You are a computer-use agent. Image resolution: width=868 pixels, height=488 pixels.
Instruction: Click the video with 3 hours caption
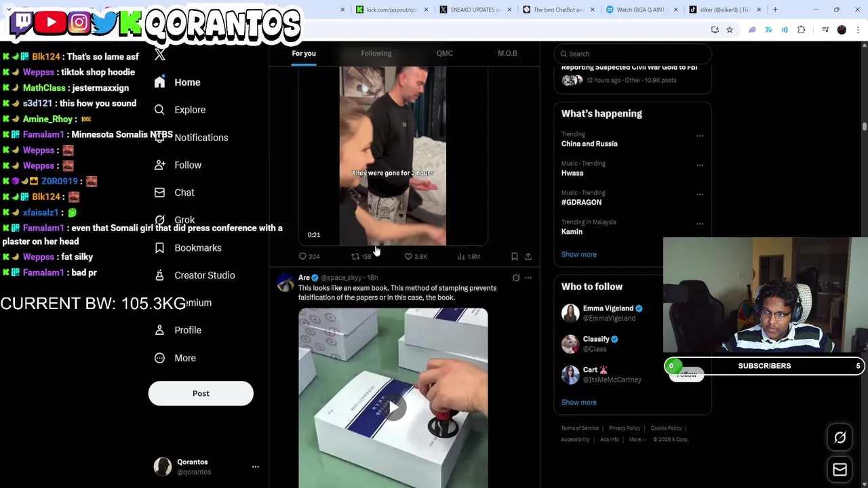[x=393, y=156]
